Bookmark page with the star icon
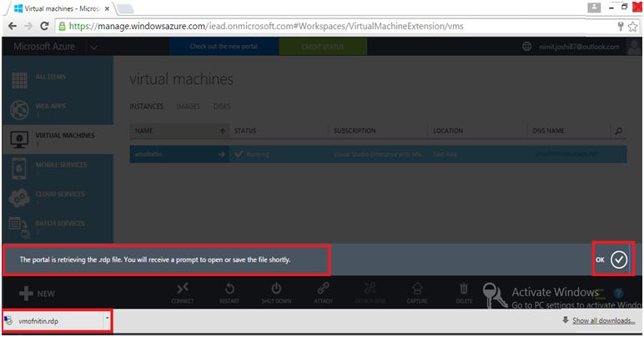This screenshot has width=644, height=337. [x=632, y=27]
